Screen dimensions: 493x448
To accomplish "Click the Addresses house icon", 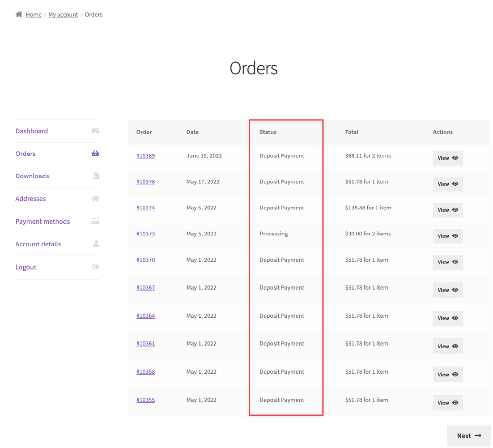I will click(95, 199).
